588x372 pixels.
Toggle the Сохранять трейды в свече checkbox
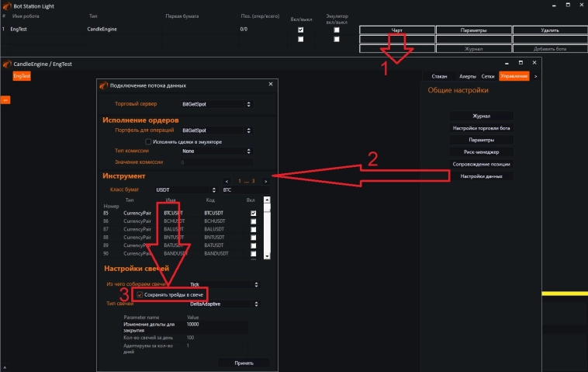pos(140,295)
